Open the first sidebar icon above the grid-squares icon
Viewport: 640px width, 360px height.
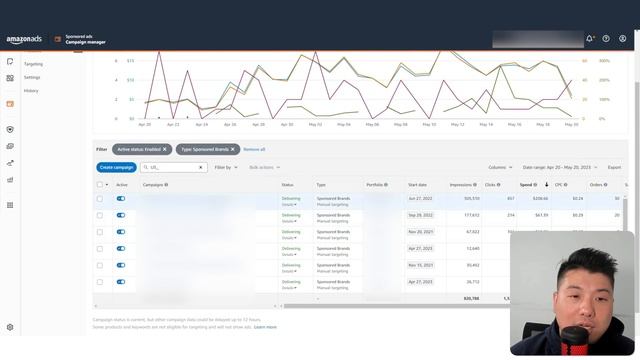[10, 62]
